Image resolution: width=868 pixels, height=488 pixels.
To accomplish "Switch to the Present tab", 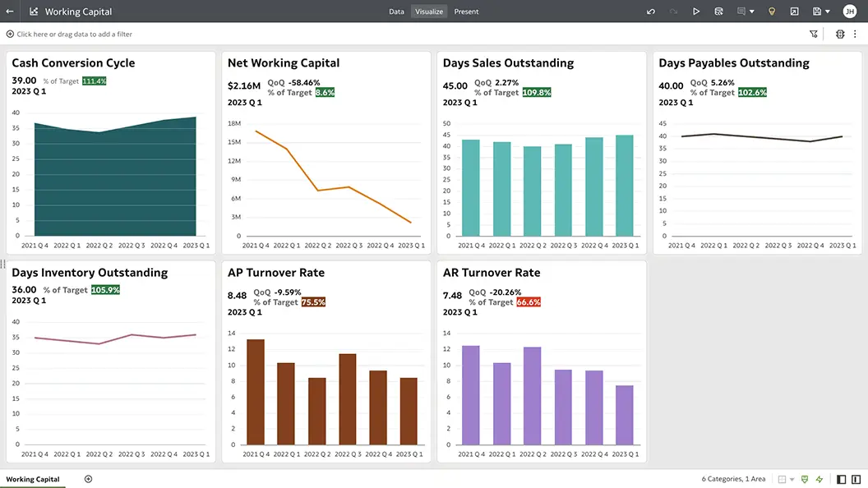I will click(466, 12).
